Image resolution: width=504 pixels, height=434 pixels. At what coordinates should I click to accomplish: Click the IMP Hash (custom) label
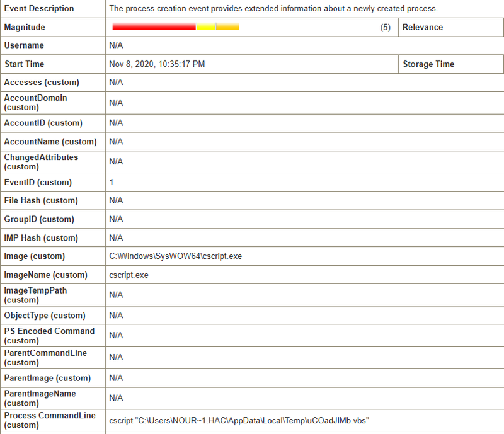41,238
